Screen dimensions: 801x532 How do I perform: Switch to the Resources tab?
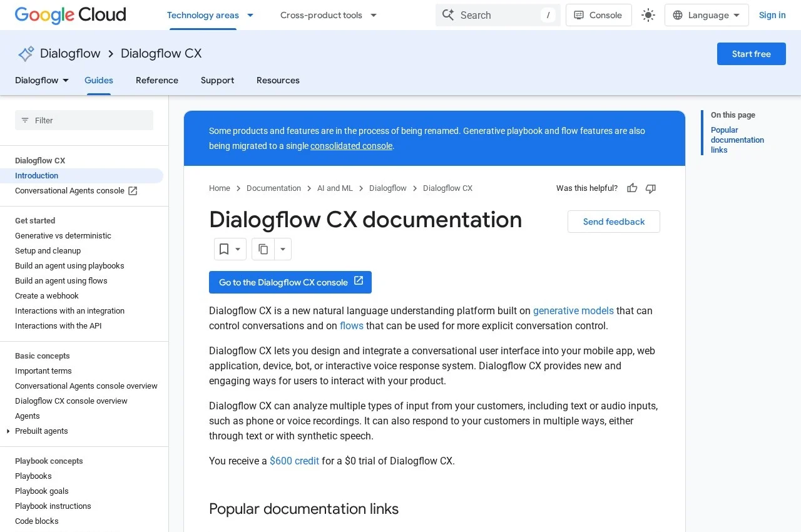click(x=278, y=80)
